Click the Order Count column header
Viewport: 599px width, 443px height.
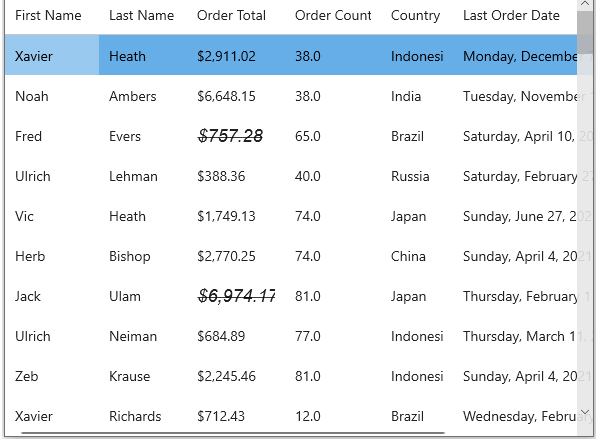(333, 16)
